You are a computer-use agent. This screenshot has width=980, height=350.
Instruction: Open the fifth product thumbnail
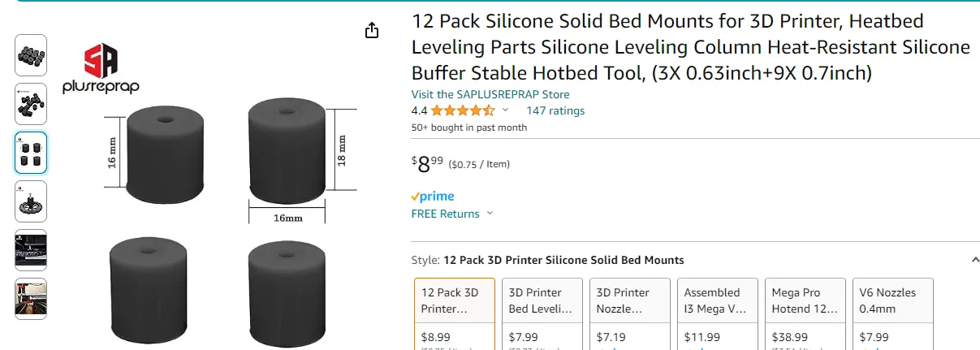31,250
